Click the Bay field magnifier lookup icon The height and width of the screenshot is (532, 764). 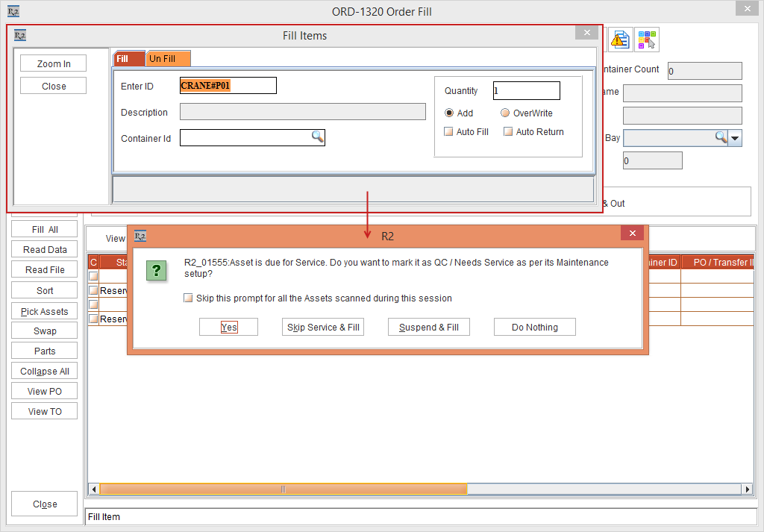(x=721, y=137)
